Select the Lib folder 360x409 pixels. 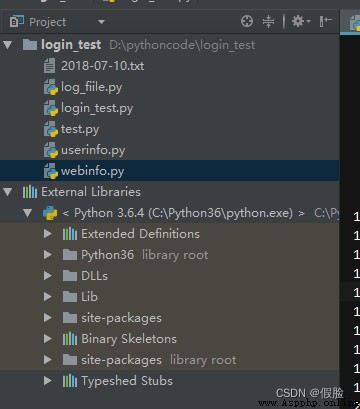pos(89,297)
